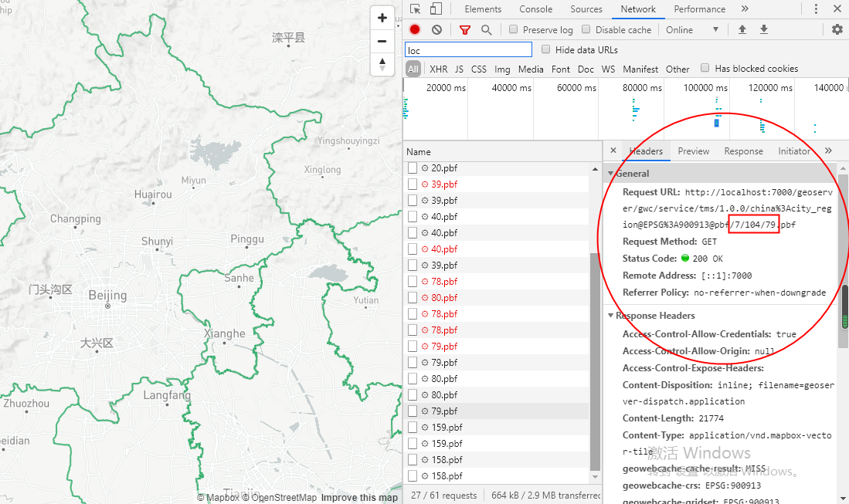Switch to Performance panel
The width and height of the screenshot is (849, 504).
[700, 9]
